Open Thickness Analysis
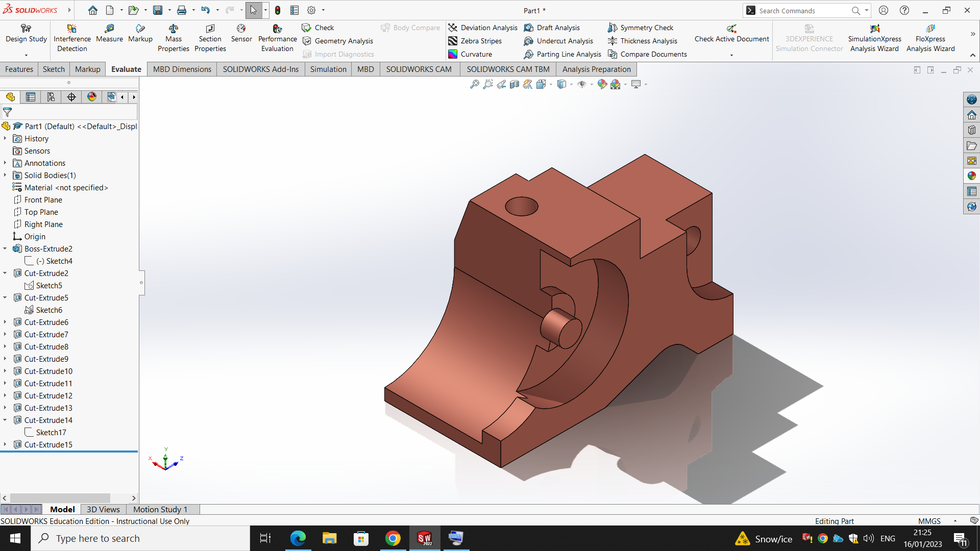 point(643,41)
